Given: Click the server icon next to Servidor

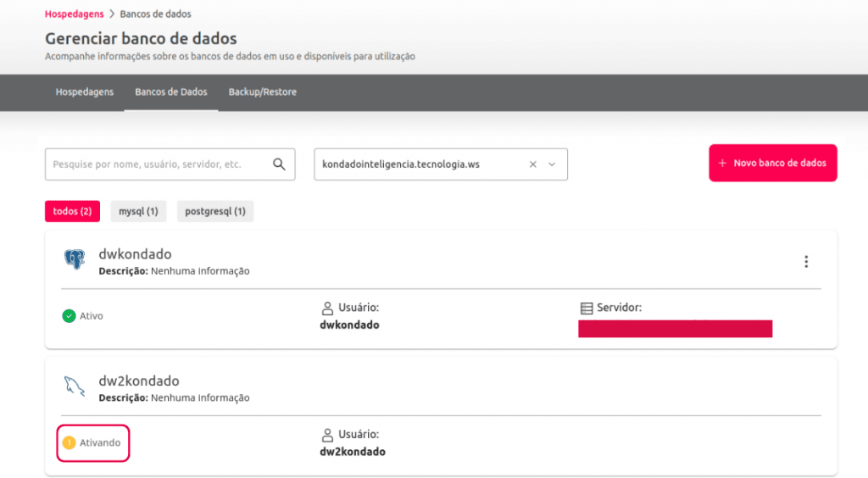Looking at the screenshot, I should pyautogui.click(x=586, y=308).
